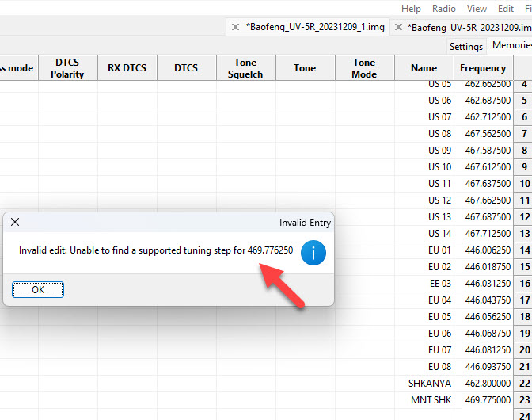The image size is (532, 420).
Task: Click the blue info icon in dialog
Action: pos(313,253)
